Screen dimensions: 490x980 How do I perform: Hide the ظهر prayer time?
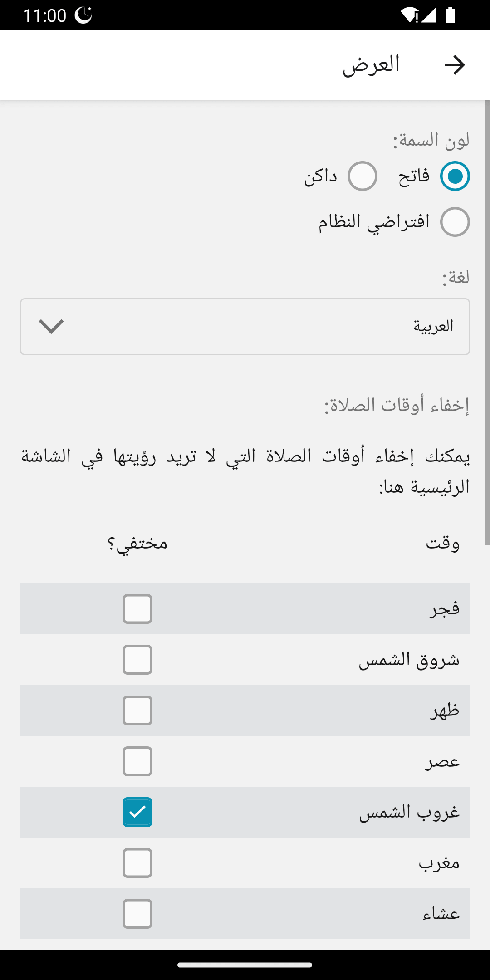(137, 710)
